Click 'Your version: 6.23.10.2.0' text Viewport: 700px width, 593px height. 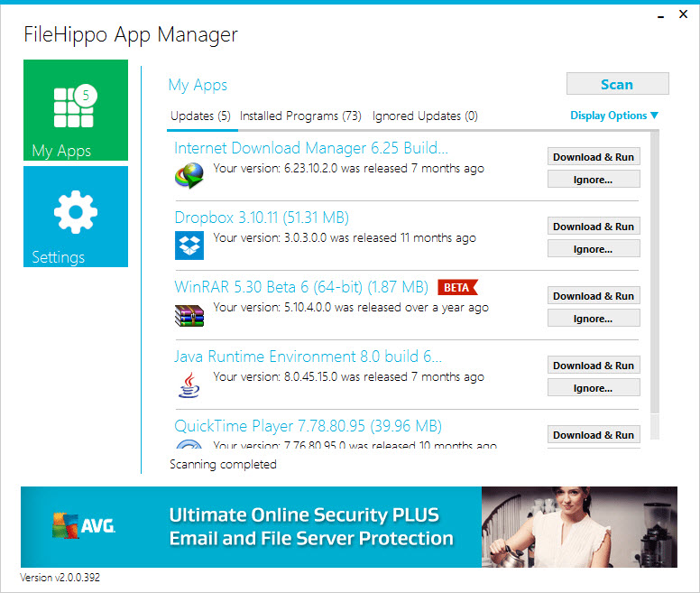(x=349, y=169)
